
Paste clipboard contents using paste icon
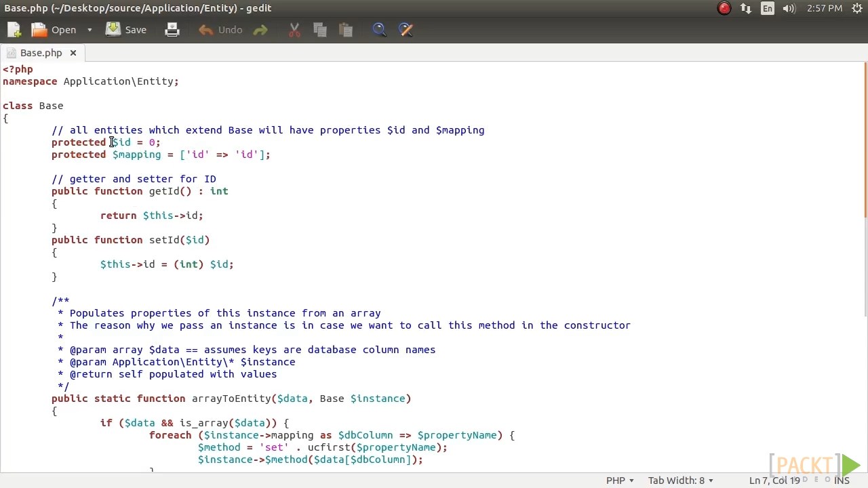click(346, 30)
